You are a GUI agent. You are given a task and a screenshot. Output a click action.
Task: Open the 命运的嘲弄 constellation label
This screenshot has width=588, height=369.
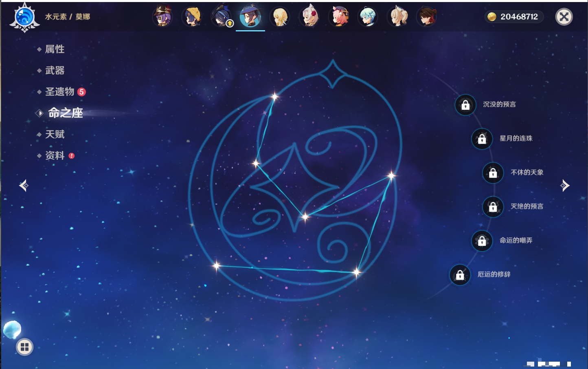(x=516, y=240)
